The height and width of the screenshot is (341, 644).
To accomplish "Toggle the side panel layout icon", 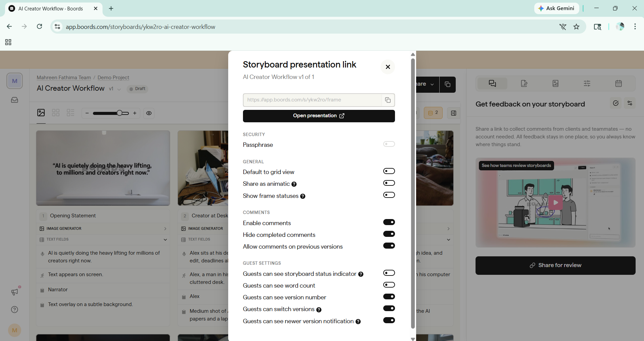I will 453,113.
